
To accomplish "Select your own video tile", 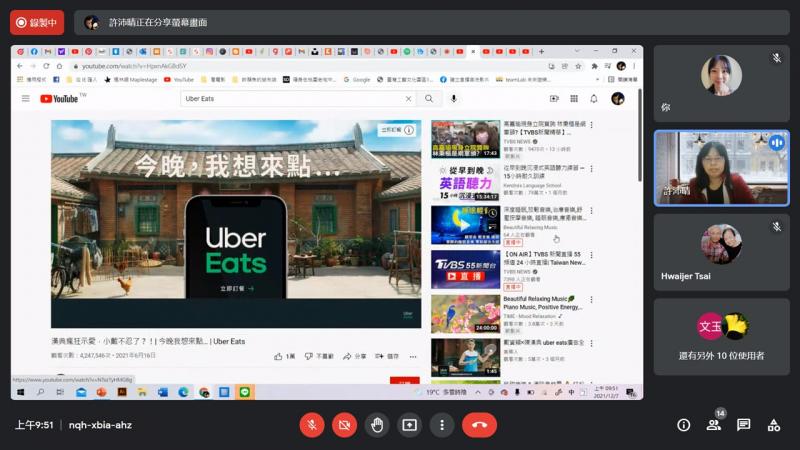I will (x=721, y=83).
